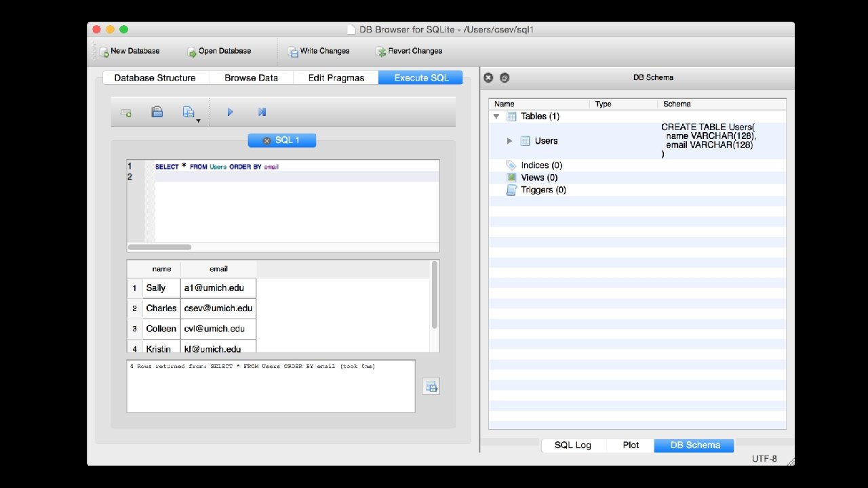Click the DB Schema panel float icon
Viewport: 868px width, 488px height.
[505, 78]
